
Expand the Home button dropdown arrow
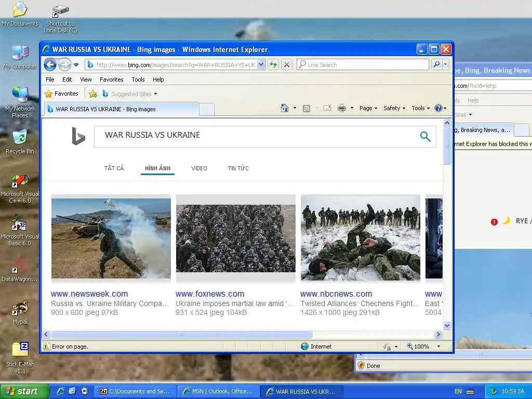point(295,108)
